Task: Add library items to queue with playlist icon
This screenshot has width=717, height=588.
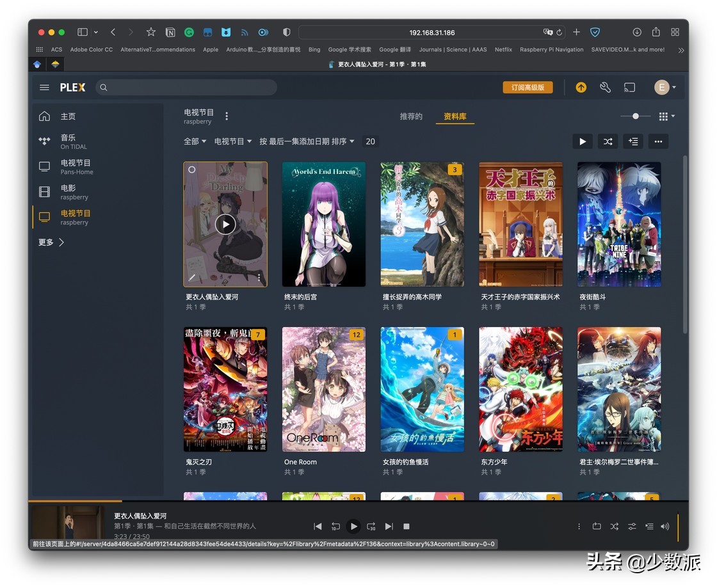Action: click(x=633, y=141)
